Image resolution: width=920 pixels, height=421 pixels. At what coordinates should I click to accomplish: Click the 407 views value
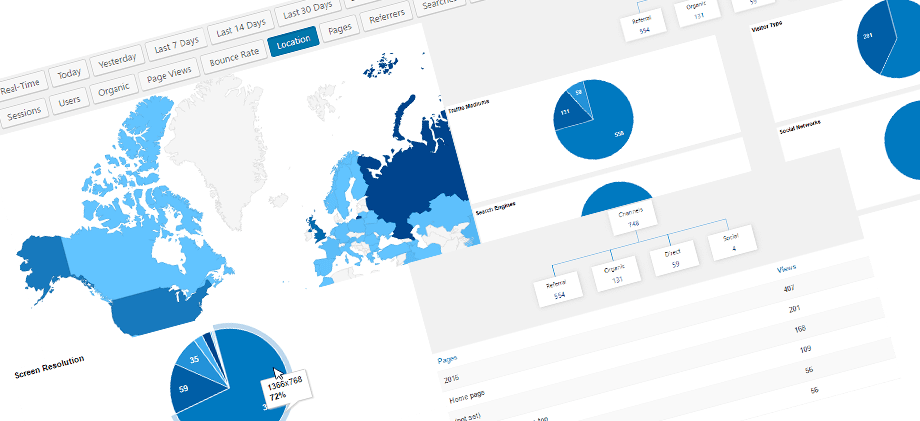point(790,289)
